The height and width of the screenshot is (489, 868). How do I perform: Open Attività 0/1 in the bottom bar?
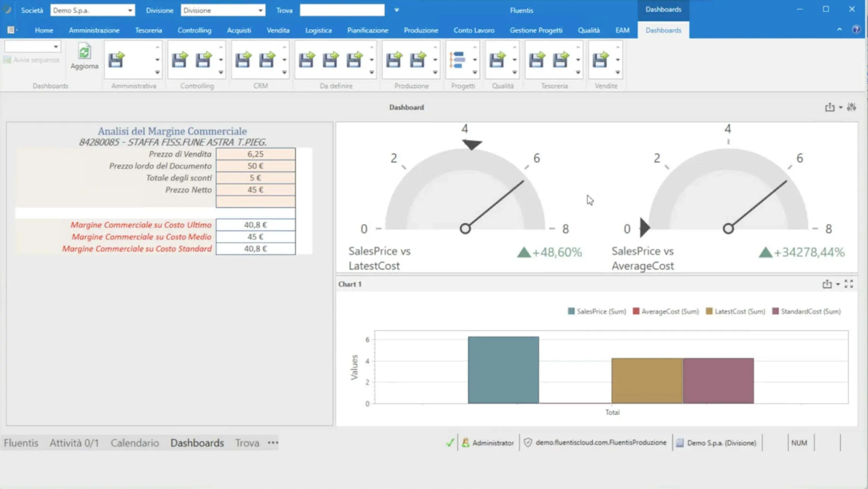(74, 443)
